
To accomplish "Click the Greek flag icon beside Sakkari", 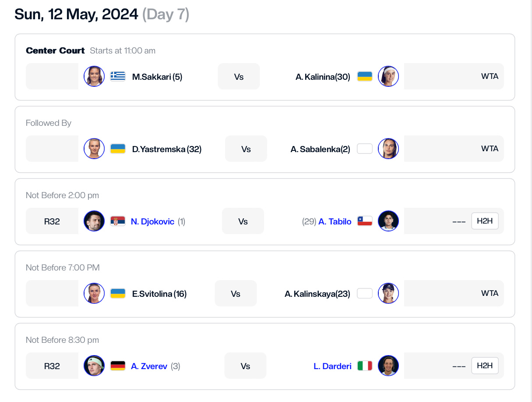I will coord(118,76).
